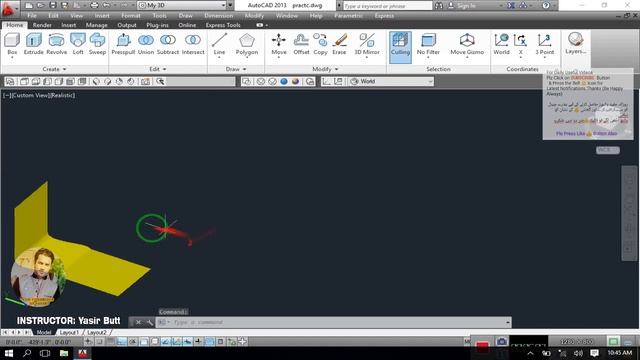
Task: Open File Explorer from the taskbar
Action: click(64, 353)
